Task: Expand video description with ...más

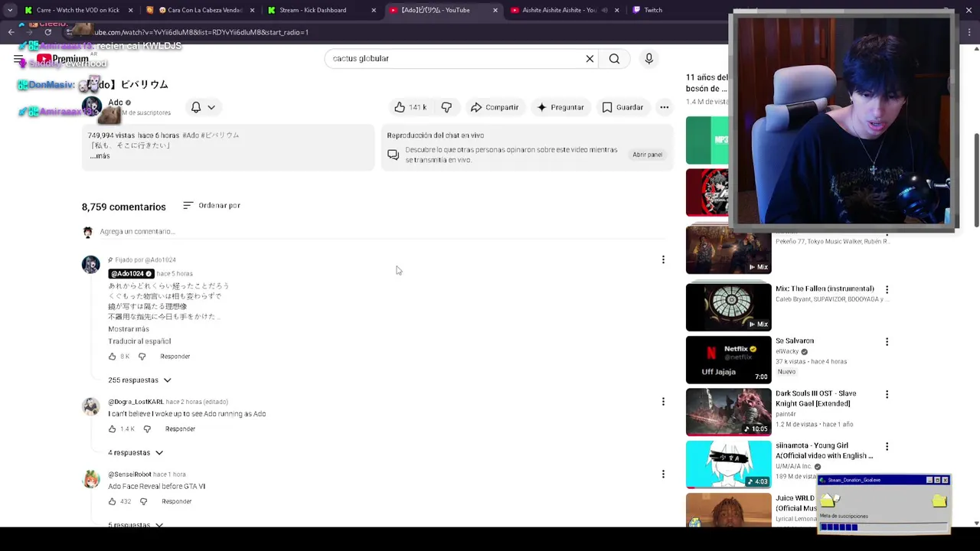Action: click(100, 156)
